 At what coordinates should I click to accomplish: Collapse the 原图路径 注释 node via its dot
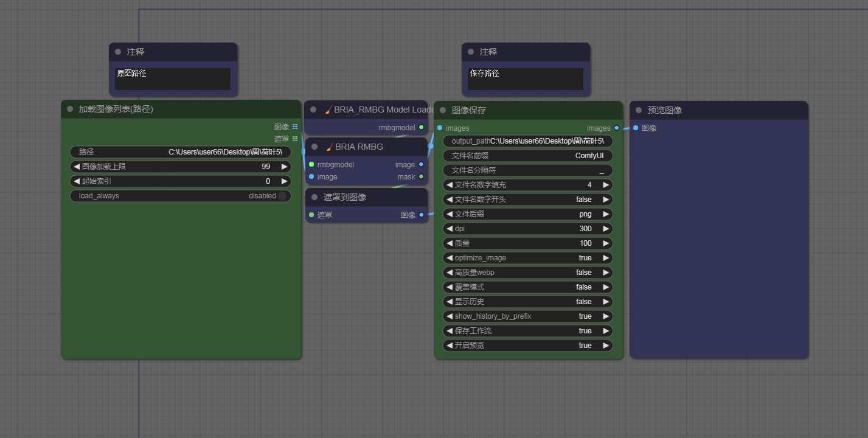pyautogui.click(x=118, y=52)
